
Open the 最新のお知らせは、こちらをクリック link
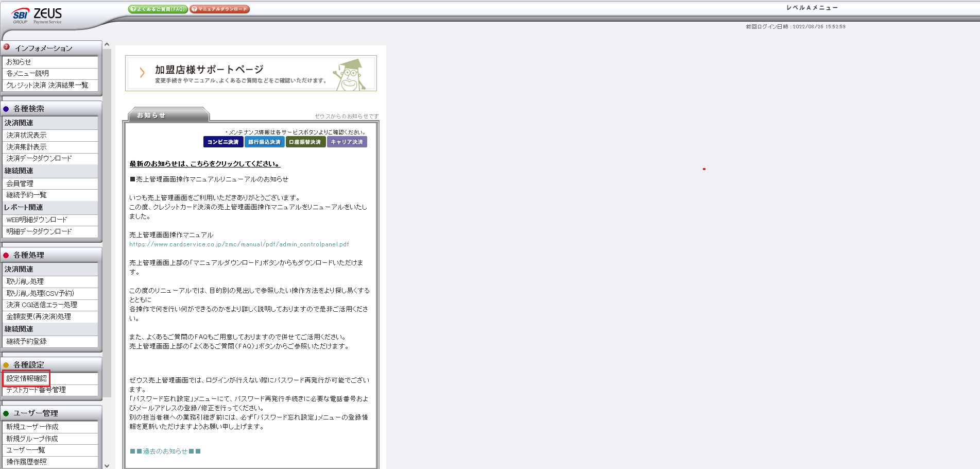coord(204,164)
